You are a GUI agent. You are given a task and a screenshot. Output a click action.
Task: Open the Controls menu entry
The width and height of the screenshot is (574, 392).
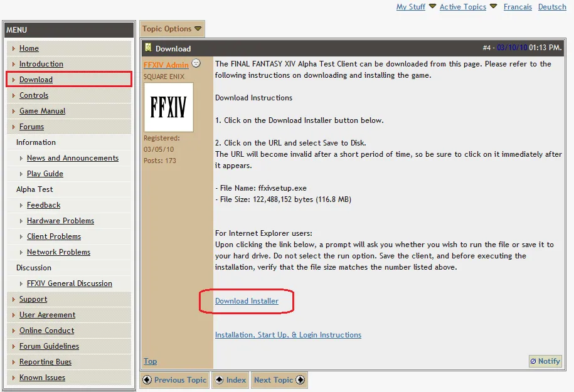pyautogui.click(x=34, y=95)
